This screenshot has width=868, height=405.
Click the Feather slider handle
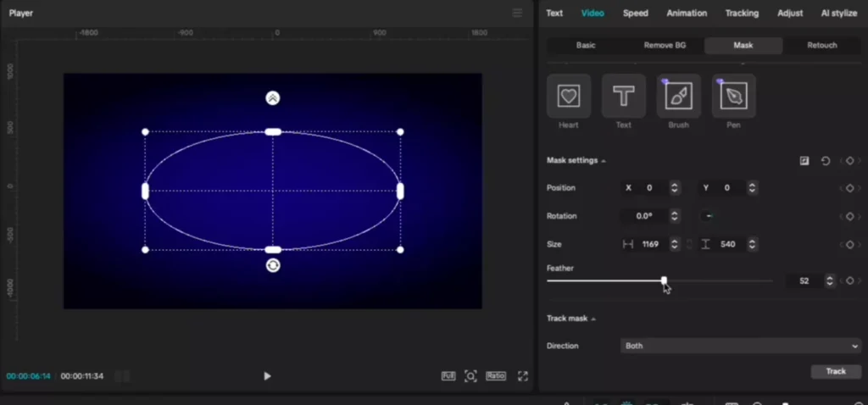tap(664, 280)
